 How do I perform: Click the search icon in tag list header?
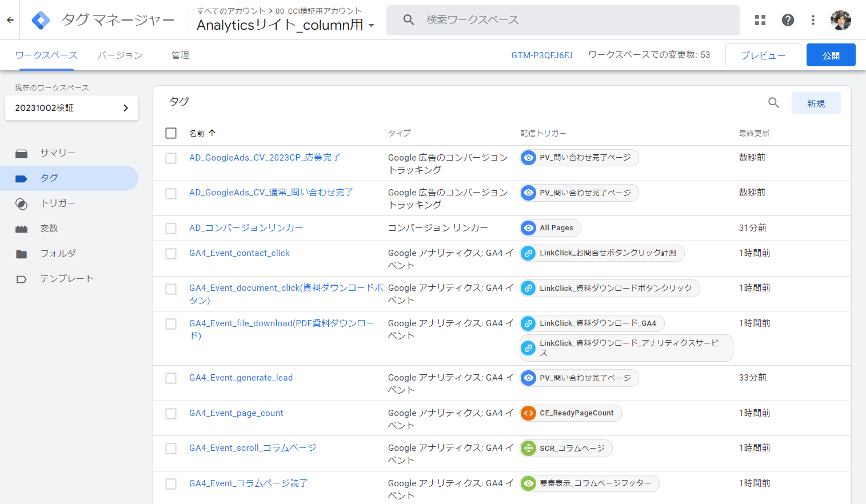click(773, 103)
